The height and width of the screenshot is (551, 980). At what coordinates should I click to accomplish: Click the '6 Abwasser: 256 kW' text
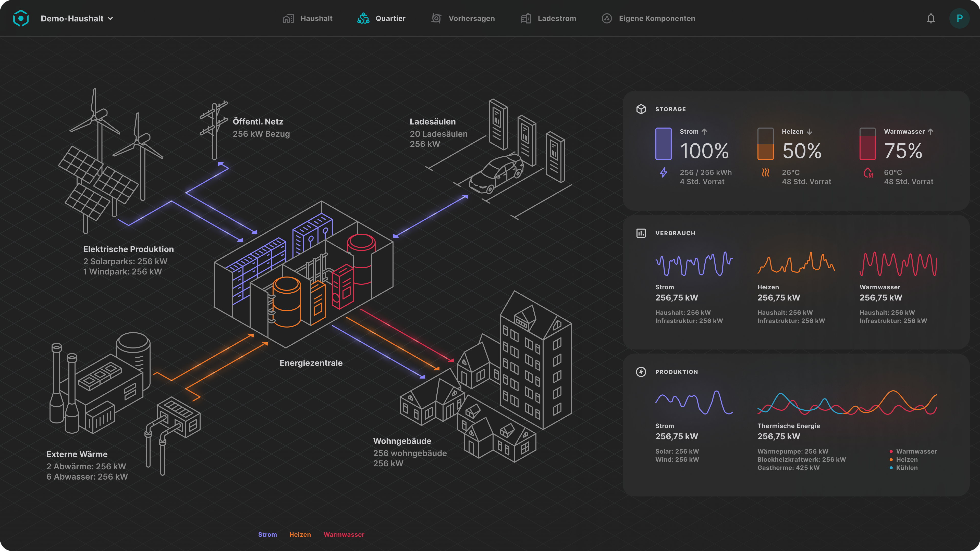(87, 477)
